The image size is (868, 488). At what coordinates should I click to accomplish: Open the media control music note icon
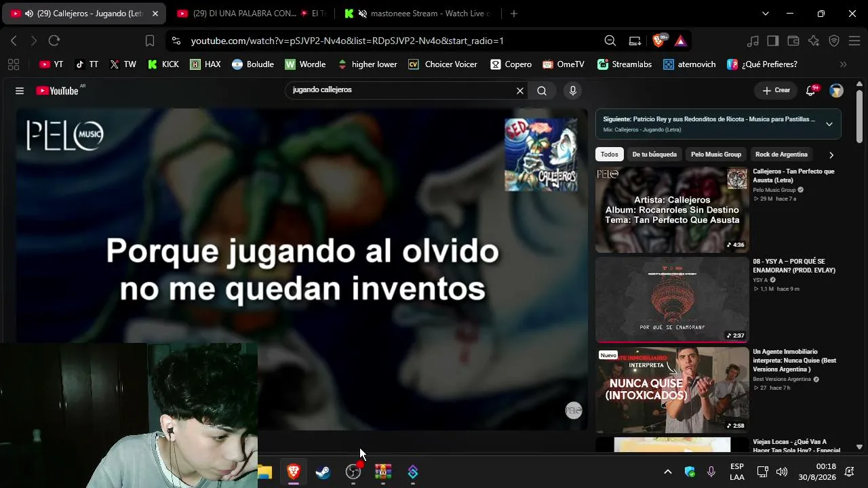coord(753,41)
